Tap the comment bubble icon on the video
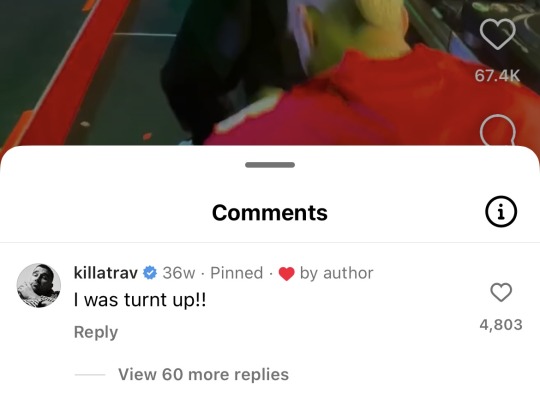The width and height of the screenshot is (540, 400). pos(497,130)
